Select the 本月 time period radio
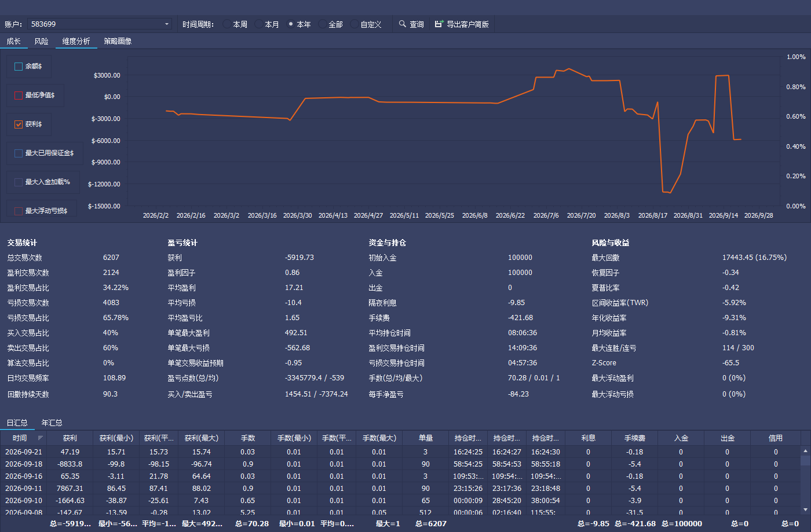Viewport: 811px width, 532px height. pyautogui.click(x=266, y=24)
